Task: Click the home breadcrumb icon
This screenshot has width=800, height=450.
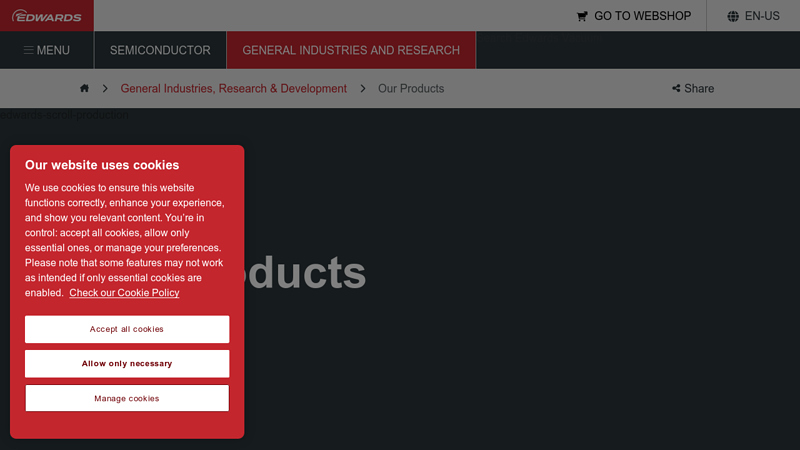Action: tap(85, 88)
